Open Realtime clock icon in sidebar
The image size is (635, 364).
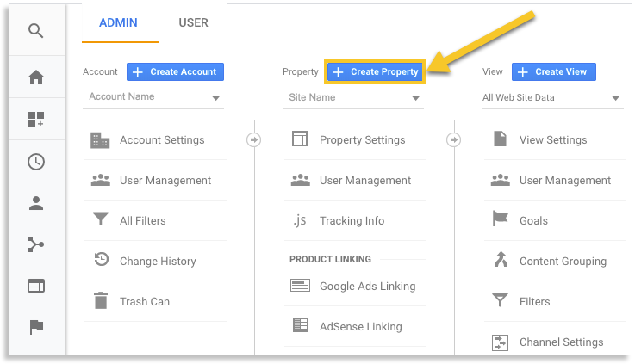(x=35, y=161)
